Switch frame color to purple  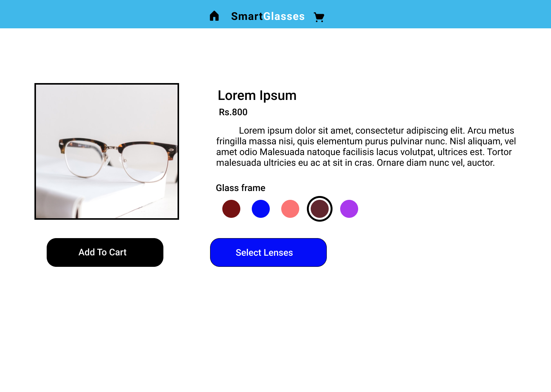tap(349, 209)
